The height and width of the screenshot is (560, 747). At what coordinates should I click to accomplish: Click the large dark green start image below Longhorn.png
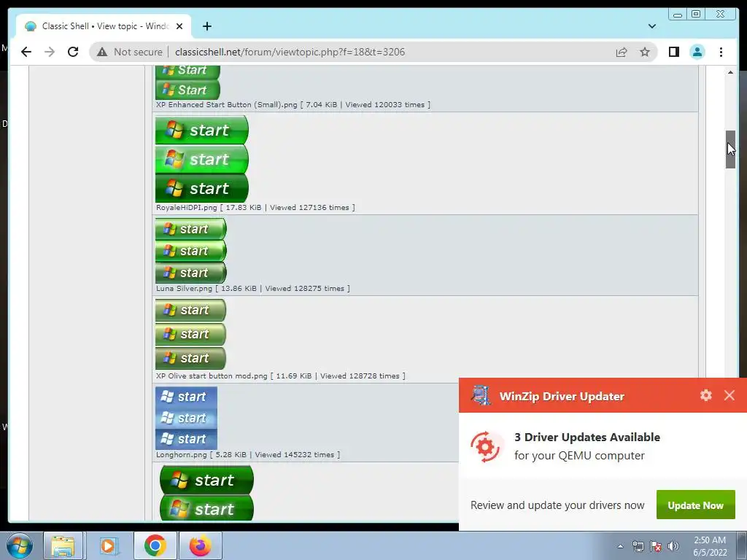tap(206, 493)
